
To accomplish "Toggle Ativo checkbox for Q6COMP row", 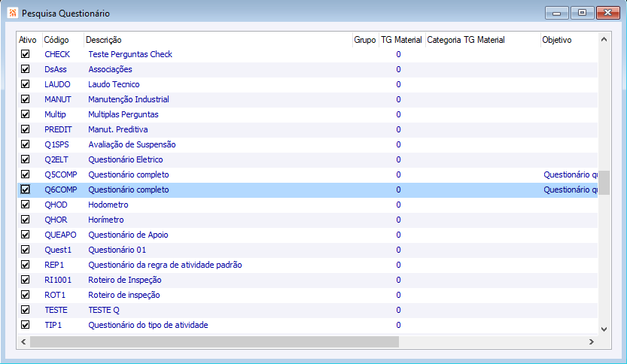I will (x=25, y=190).
